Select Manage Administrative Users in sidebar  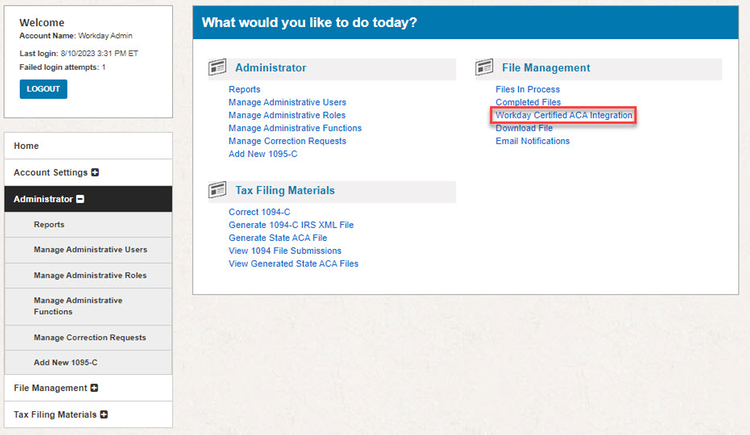click(90, 249)
